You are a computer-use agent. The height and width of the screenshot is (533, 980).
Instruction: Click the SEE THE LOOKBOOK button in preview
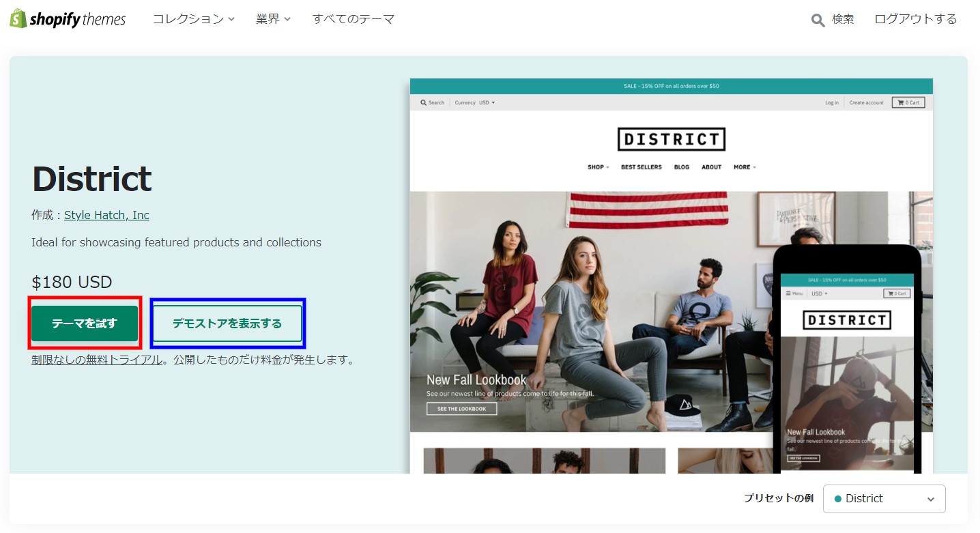[x=461, y=409]
